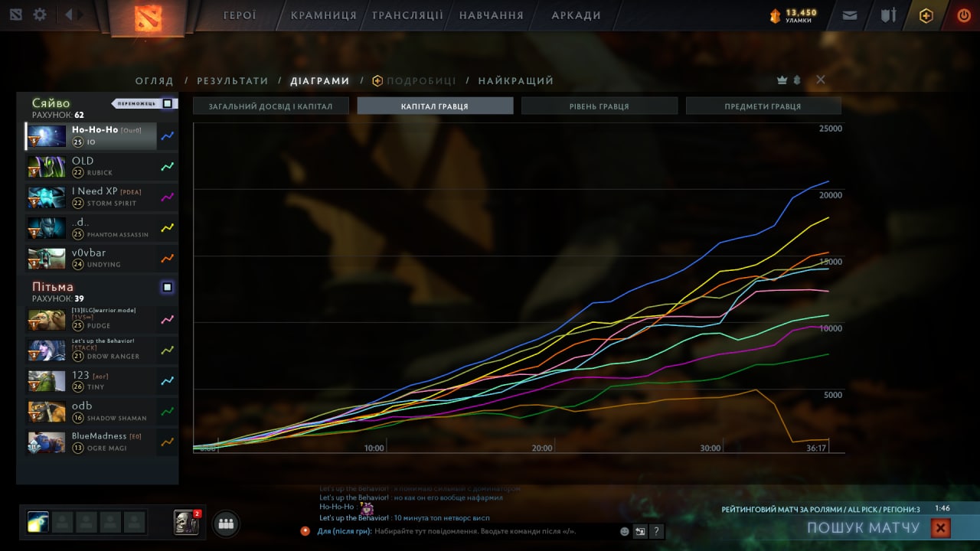Image resolution: width=980 pixels, height=551 pixels.
Task: Open the Трансляції menu
Action: (x=407, y=15)
